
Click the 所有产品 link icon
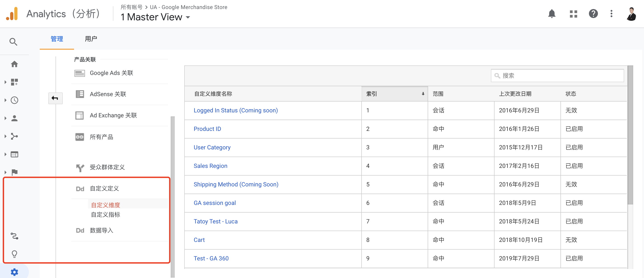click(80, 137)
